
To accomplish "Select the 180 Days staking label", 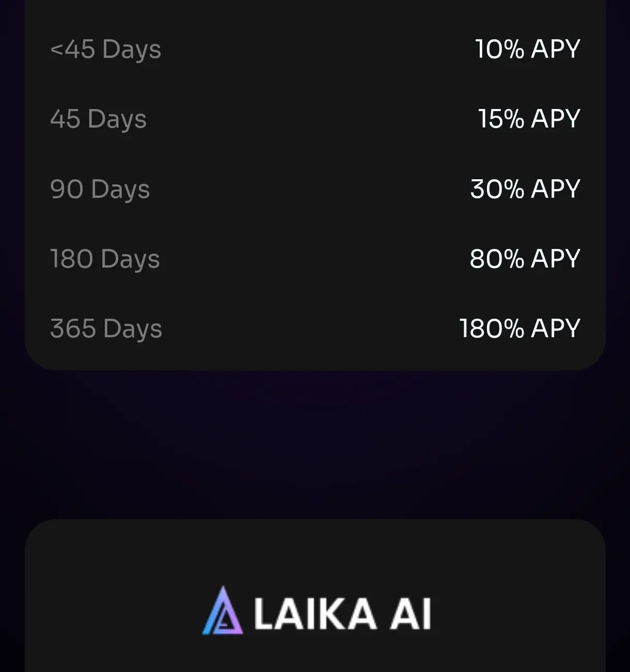I will point(105,259).
